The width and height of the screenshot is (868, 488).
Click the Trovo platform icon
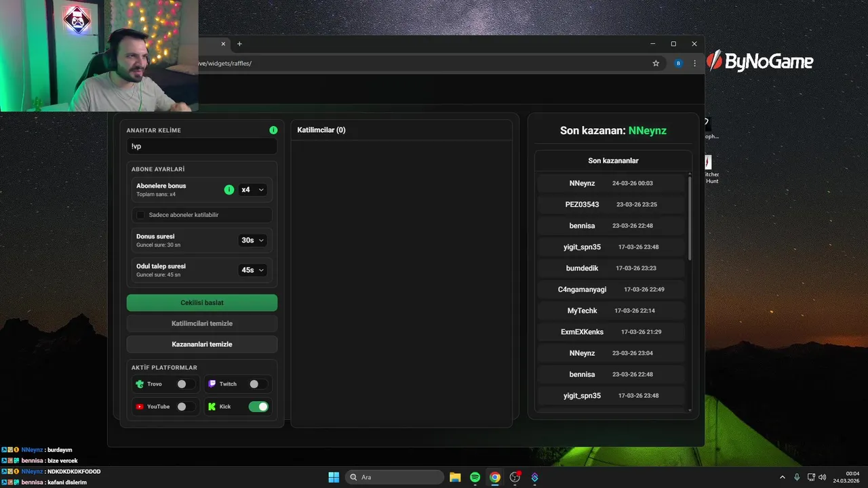pos(140,384)
